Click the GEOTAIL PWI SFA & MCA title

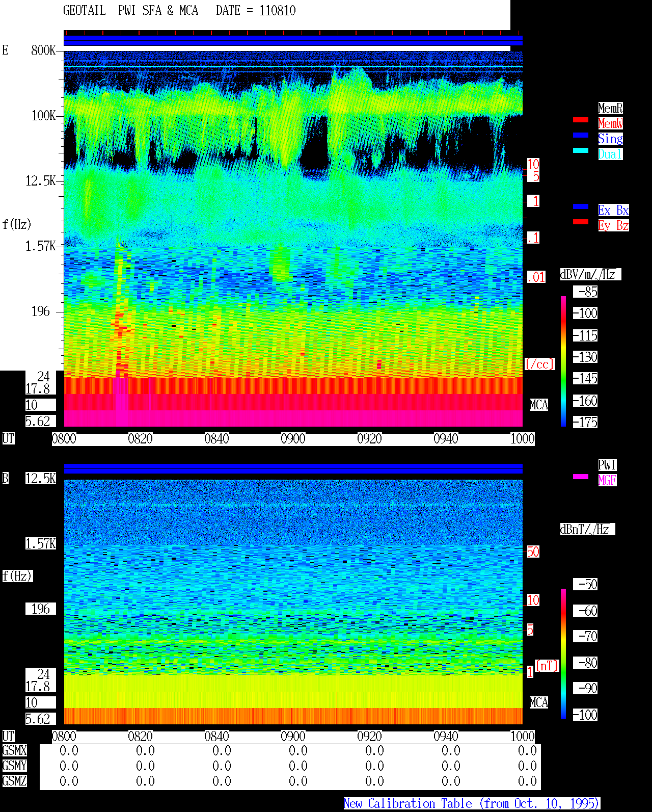point(131,11)
